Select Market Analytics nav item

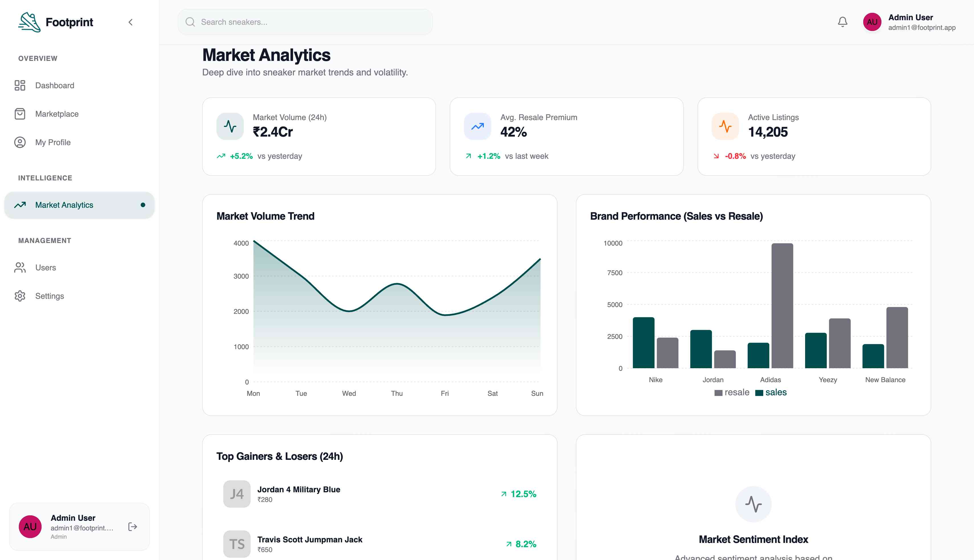pos(64,205)
